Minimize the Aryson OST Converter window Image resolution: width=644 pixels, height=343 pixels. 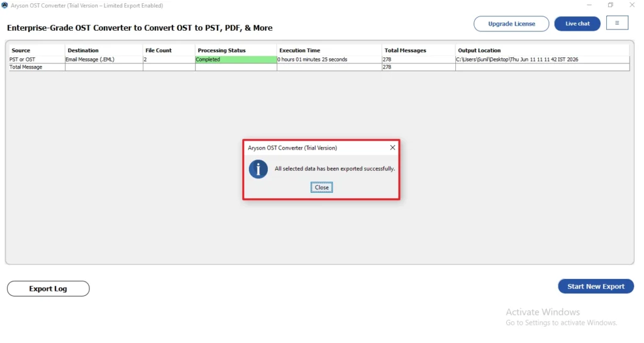pyautogui.click(x=589, y=5)
